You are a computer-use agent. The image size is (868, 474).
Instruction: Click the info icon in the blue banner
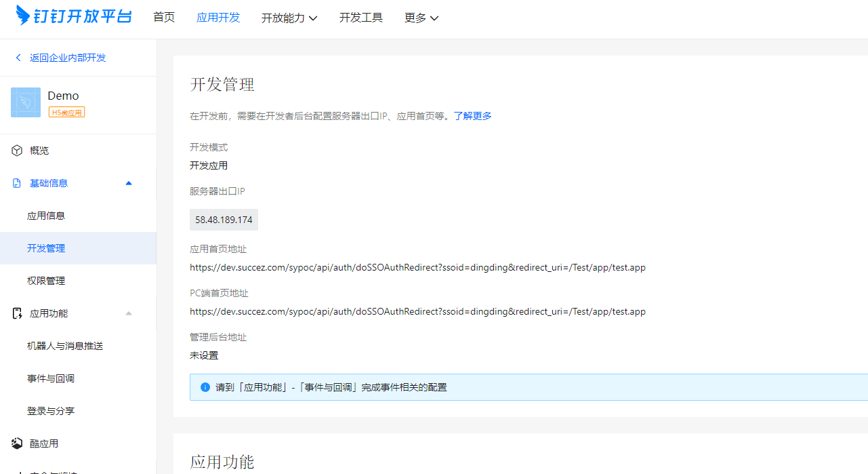pyautogui.click(x=205, y=387)
